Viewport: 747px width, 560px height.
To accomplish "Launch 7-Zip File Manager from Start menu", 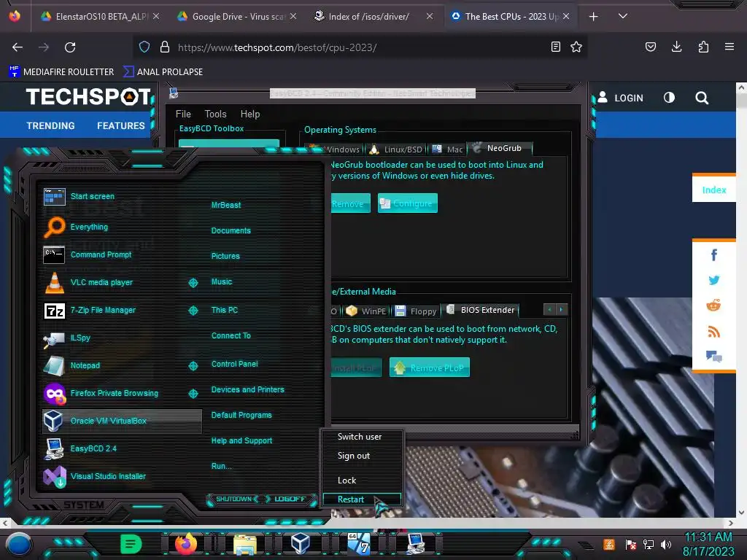I will tap(103, 310).
